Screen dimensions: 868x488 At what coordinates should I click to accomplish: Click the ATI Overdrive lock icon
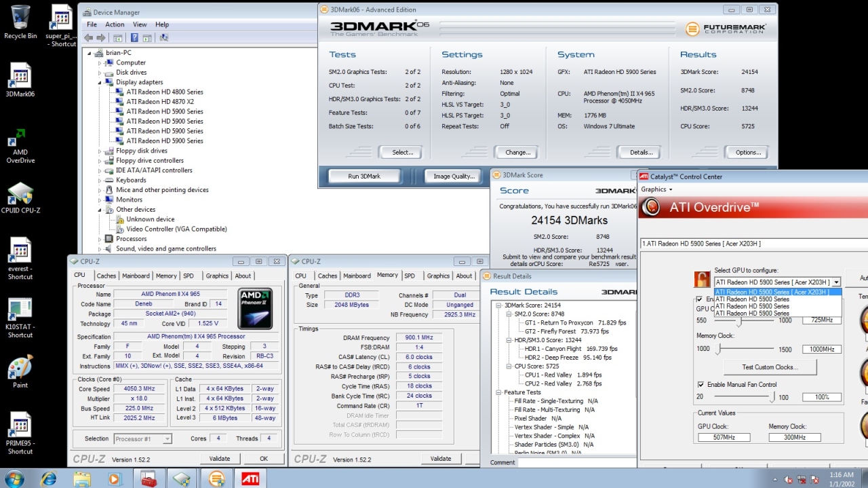pos(702,280)
